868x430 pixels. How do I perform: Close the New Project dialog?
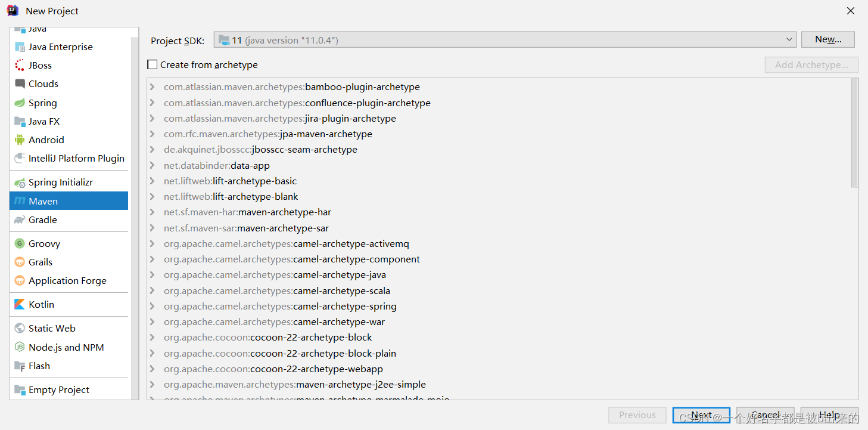(851, 11)
